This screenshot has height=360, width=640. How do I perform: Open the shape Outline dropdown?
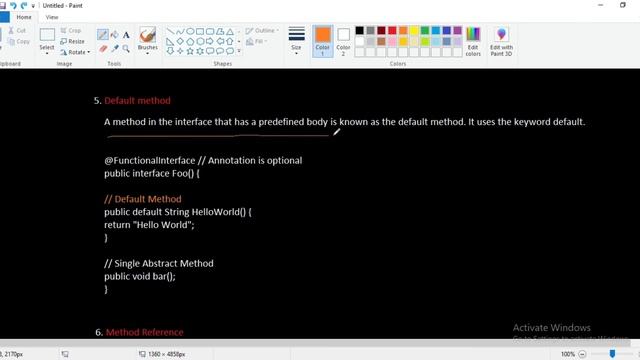tap(262, 31)
